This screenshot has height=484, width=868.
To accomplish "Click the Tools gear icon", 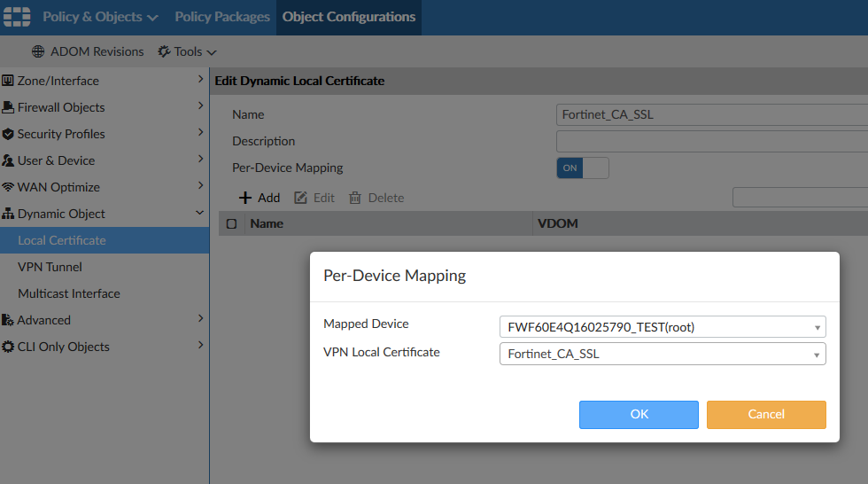I will click(164, 51).
